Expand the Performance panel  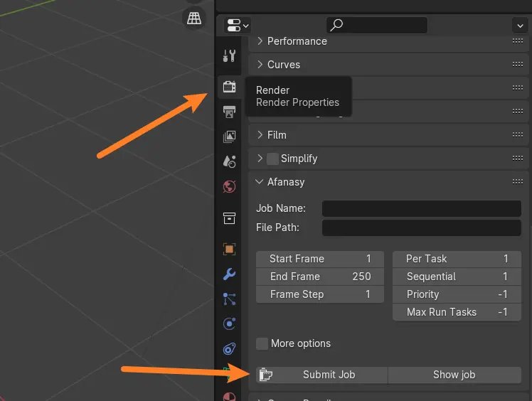tap(260, 41)
